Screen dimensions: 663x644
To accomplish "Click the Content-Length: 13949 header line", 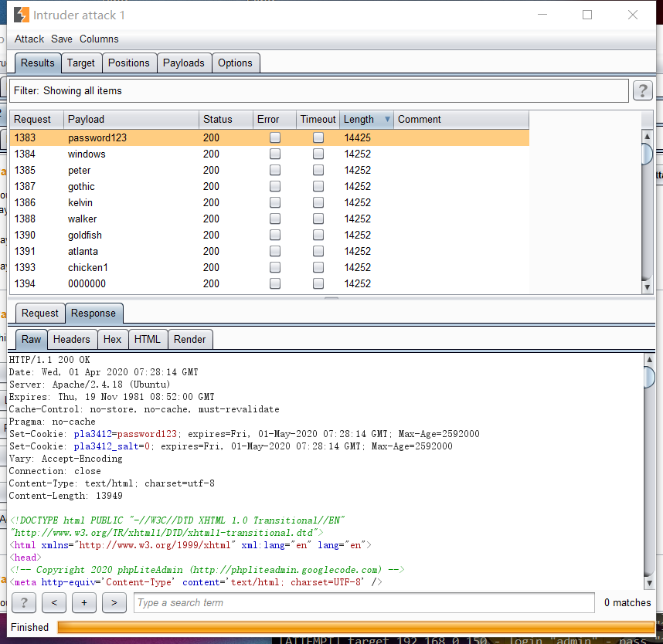I will tap(66, 496).
